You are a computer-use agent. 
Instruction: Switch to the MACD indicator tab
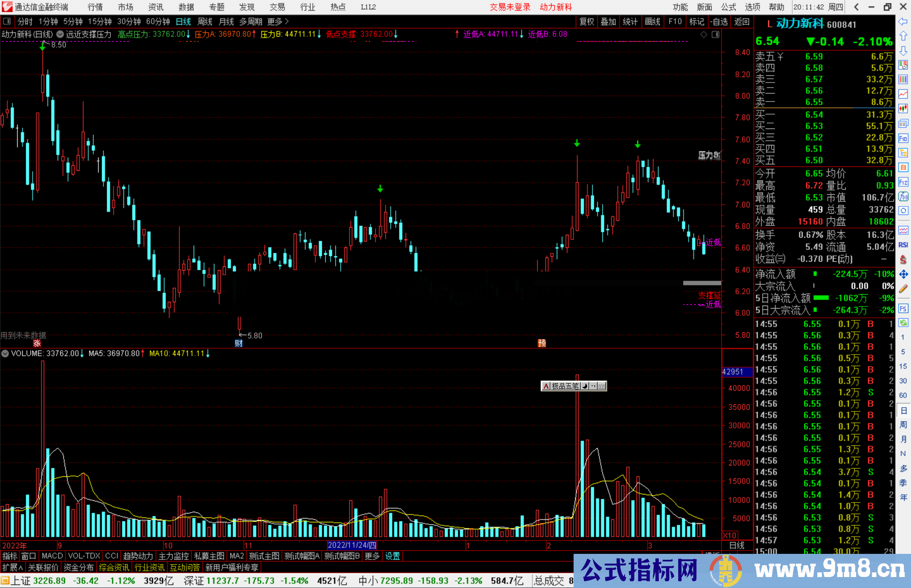coord(52,556)
